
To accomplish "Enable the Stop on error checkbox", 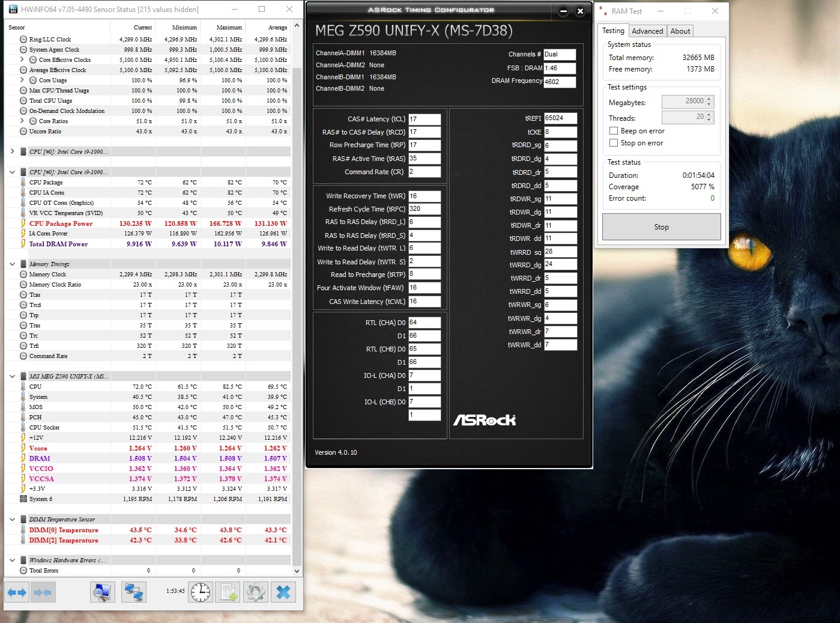I will click(614, 143).
